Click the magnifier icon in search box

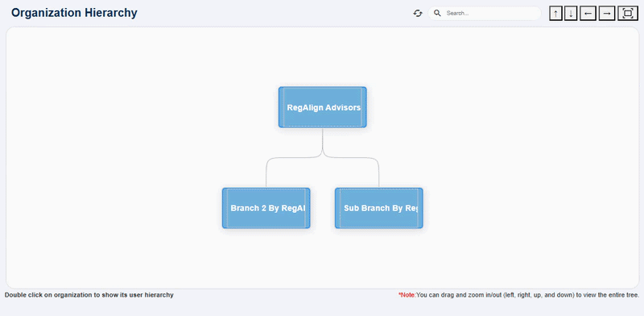point(437,13)
